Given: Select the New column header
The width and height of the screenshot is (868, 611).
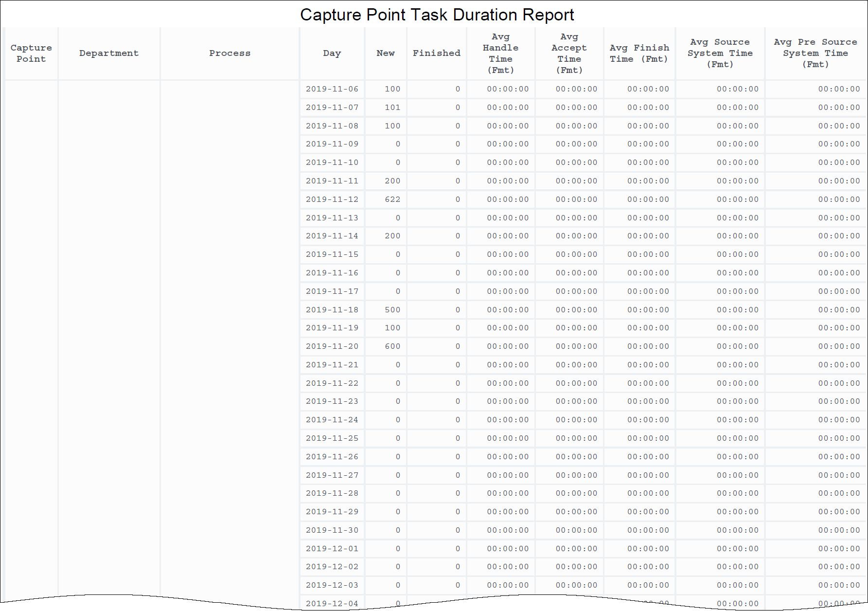Looking at the screenshot, I should tap(385, 54).
